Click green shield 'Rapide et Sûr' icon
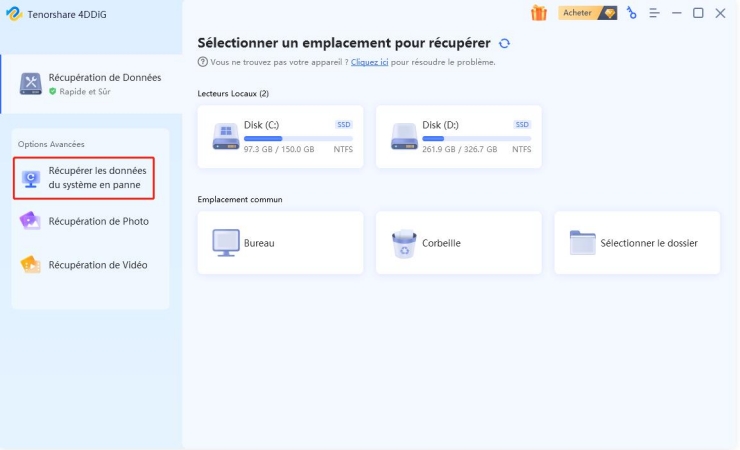This screenshot has height=450, width=740. [x=52, y=92]
